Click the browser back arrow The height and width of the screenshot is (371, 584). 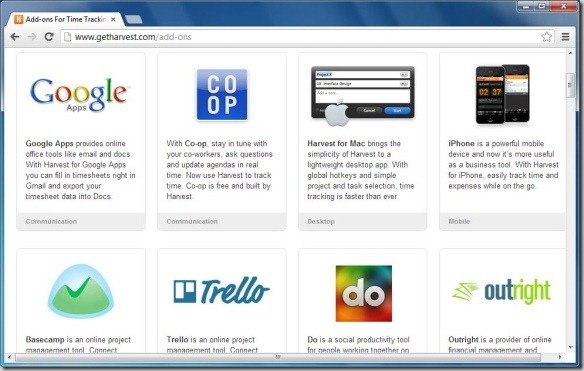[15, 37]
